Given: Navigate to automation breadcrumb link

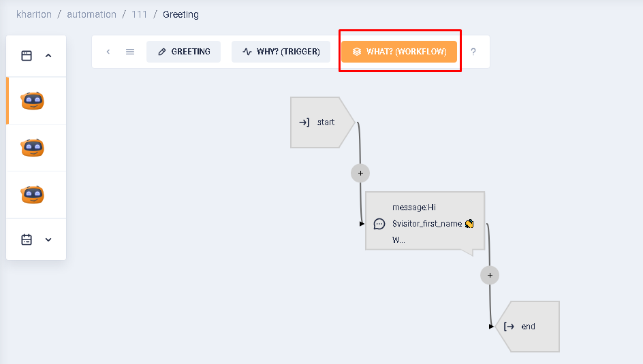Looking at the screenshot, I should (x=91, y=14).
